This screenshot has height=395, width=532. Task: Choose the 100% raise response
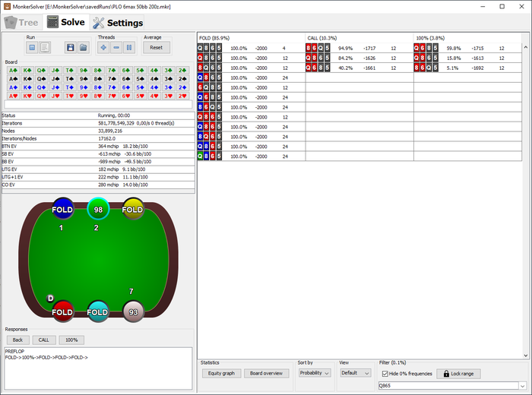click(x=71, y=340)
